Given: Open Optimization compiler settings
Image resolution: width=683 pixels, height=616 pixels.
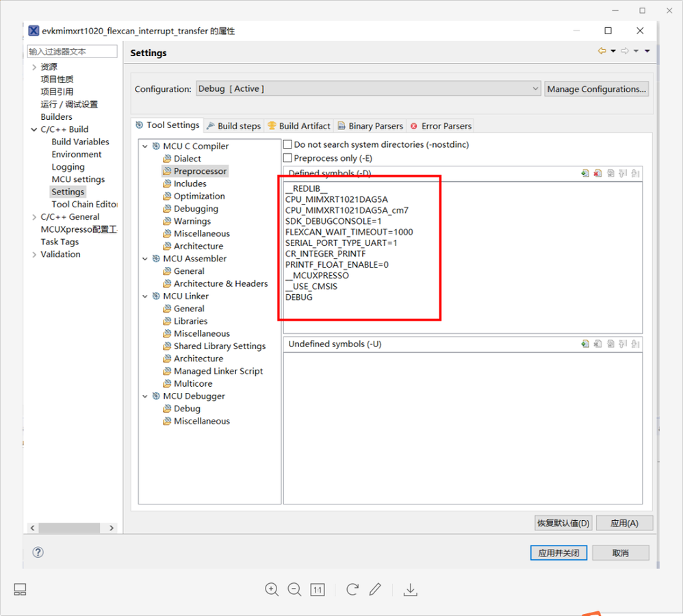Looking at the screenshot, I should pyautogui.click(x=199, y=196).
